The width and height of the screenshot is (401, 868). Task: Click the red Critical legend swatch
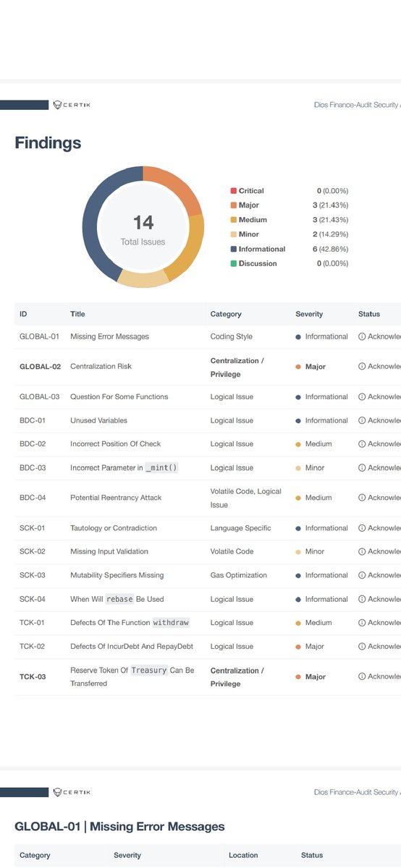click(x=233, y=191)
